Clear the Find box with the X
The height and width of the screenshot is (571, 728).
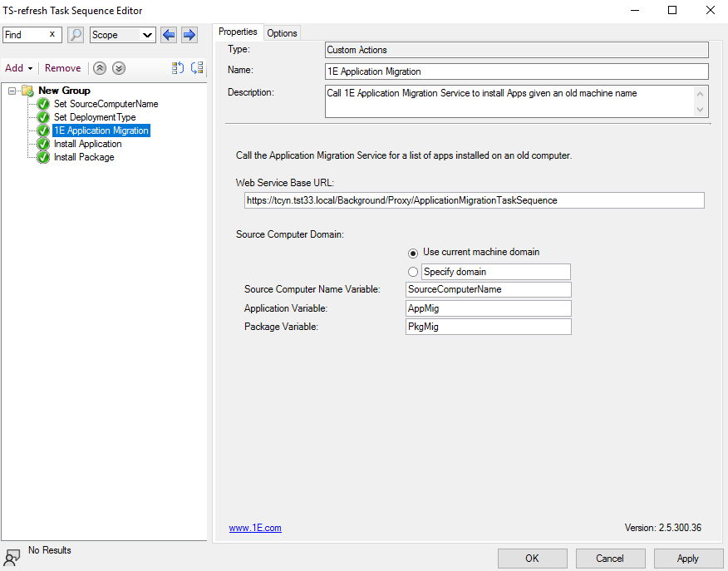point(52,35)
